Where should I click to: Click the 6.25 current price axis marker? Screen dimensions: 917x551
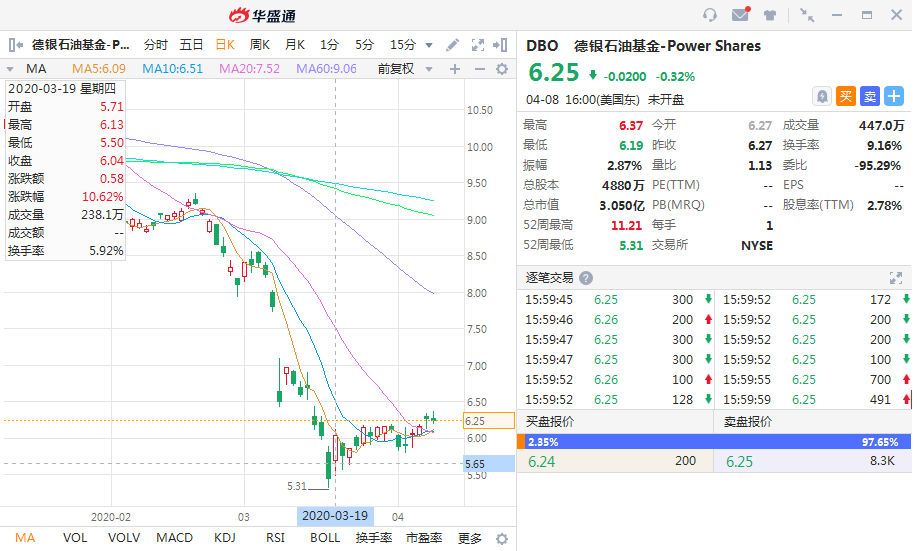click(489, 421)
